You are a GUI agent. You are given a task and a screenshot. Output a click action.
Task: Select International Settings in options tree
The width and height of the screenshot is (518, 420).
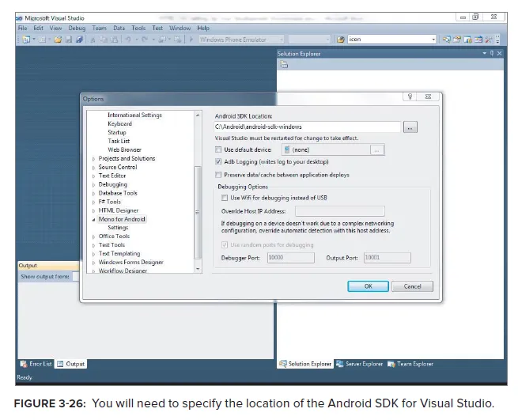click(134, 115)
